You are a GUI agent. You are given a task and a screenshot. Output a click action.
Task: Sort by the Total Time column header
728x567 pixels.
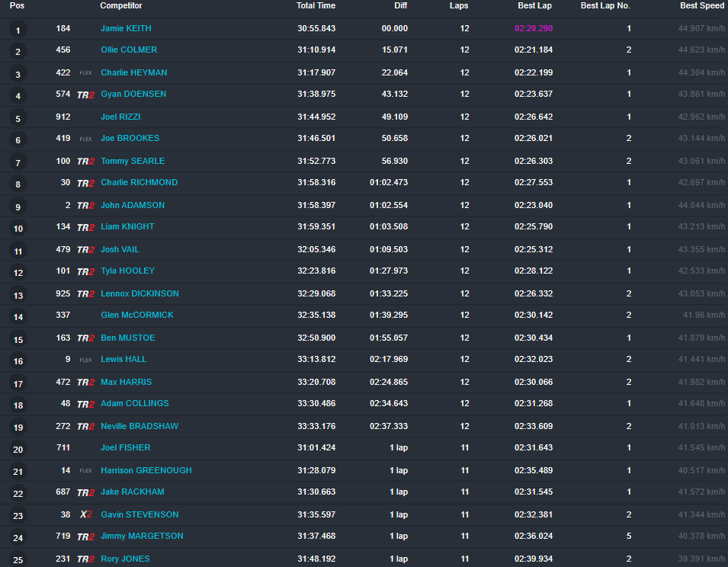pyautogui.click(x=316, y=6)
